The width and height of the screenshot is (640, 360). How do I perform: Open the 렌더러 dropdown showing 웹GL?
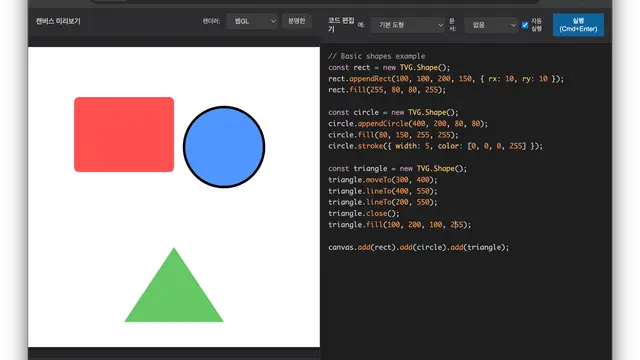(x=252, y=21)
